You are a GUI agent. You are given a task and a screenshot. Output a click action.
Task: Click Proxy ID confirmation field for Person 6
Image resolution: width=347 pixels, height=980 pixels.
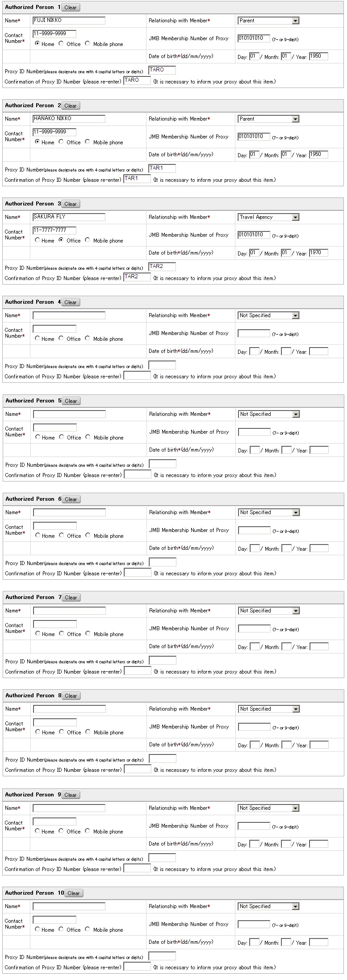tap(138, 573)
